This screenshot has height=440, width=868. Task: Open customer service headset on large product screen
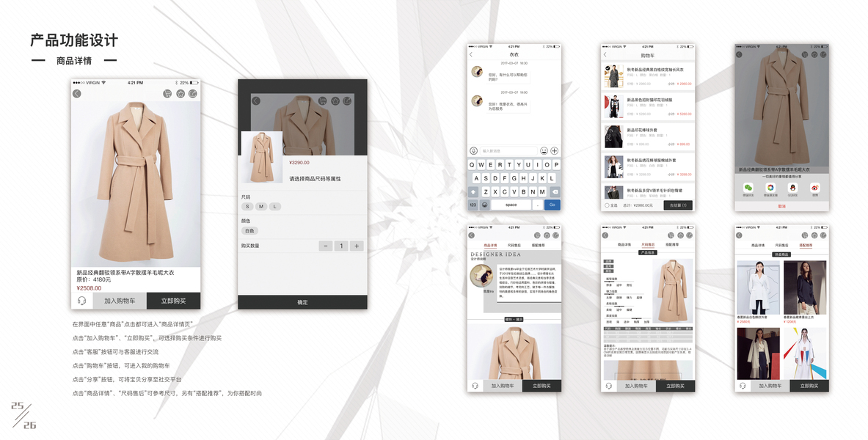tap(82, 301)
